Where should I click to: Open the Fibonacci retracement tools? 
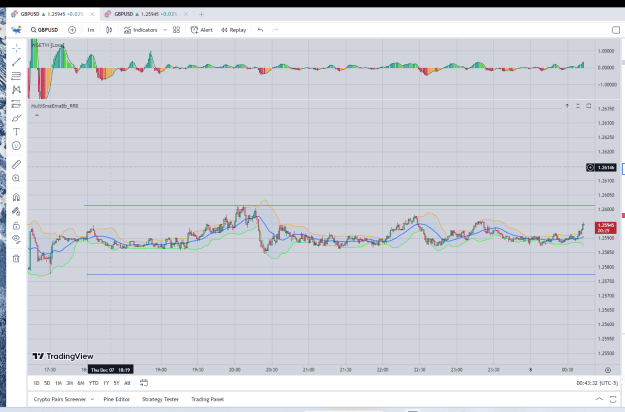click(x=16, y=76)
